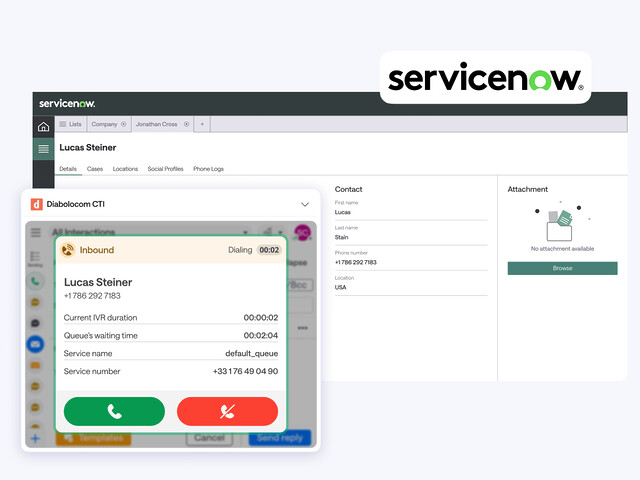This screenshot has height=480, width=640.
Task: Switch to the Locations tab
Action: 125,169
